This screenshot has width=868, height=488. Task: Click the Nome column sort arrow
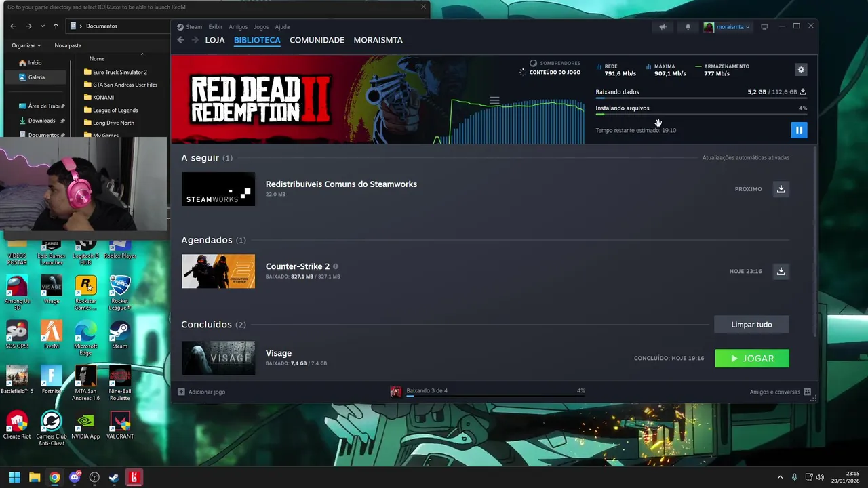click(142, 54)
